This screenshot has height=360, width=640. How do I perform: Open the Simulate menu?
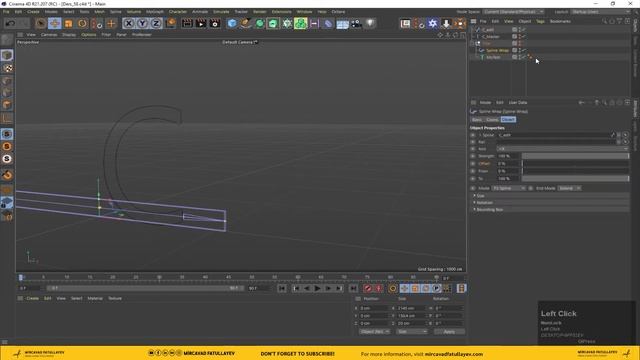221,12
